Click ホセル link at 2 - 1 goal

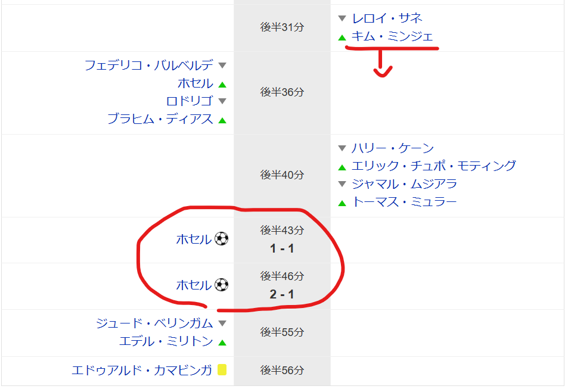(194, 285)
